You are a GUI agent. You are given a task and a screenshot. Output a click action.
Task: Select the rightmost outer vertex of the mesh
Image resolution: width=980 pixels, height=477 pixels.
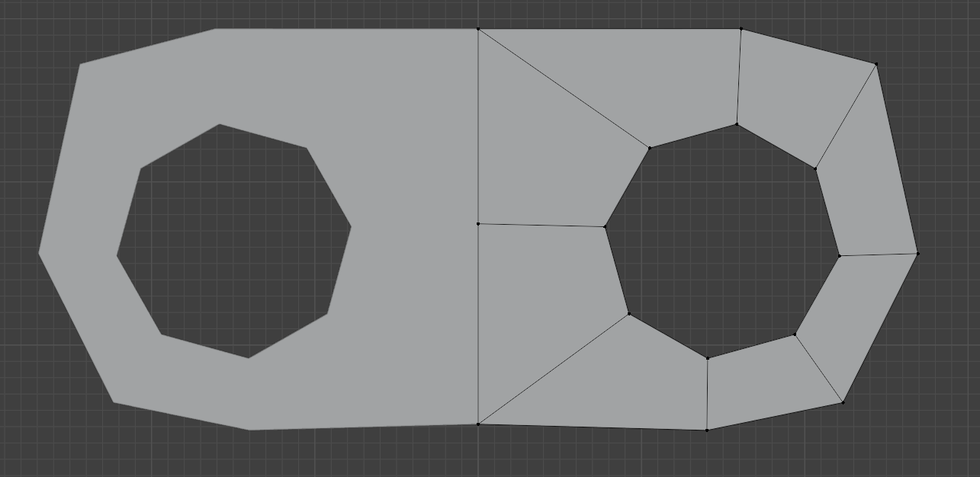[917, 253]
